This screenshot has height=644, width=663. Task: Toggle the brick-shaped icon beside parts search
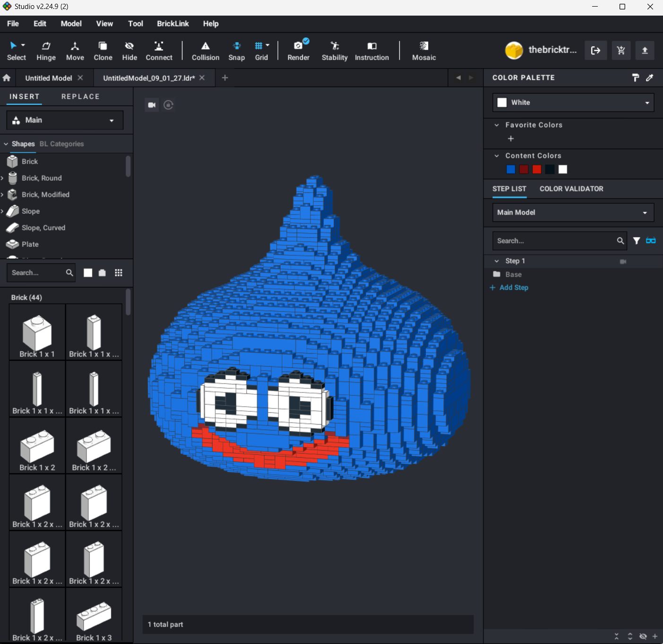pyautogui.click(x=102, y=273)
